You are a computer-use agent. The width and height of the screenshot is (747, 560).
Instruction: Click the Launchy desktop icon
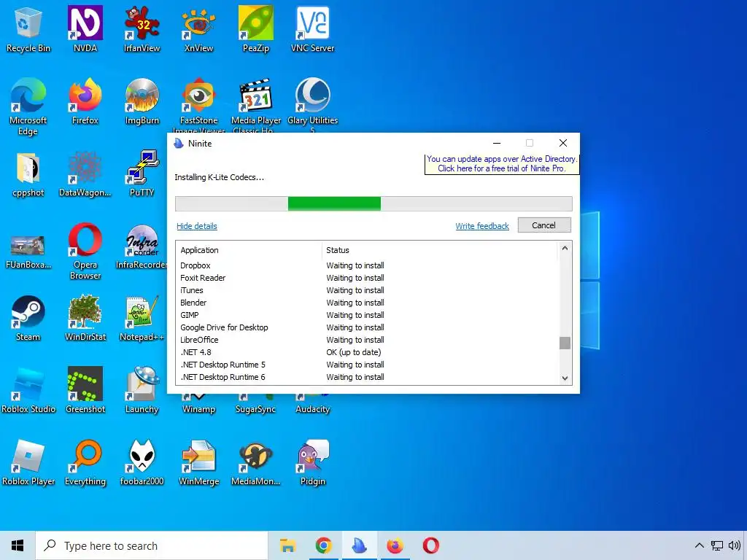click(x=142, y=391)
